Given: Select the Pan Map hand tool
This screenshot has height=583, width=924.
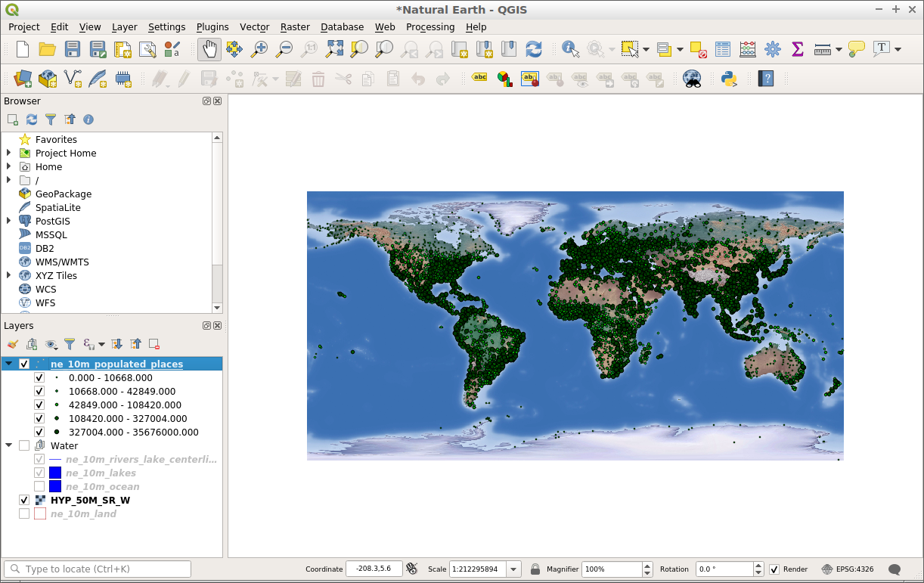Looking at the screenshot, I should (209, 49).
